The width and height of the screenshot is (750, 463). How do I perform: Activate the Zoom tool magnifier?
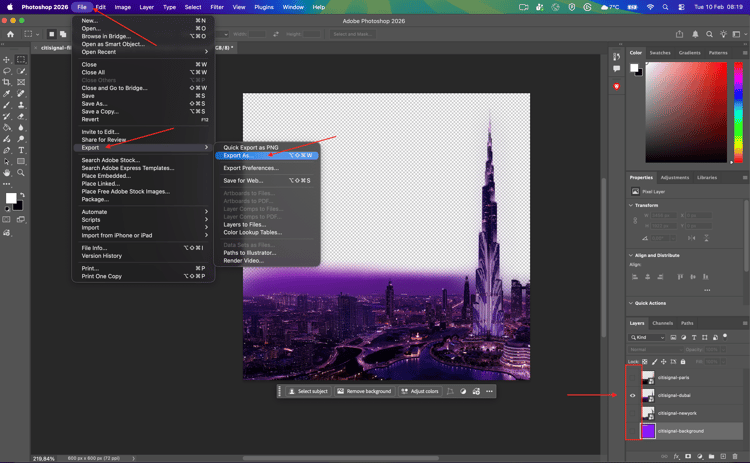(21, 172)
